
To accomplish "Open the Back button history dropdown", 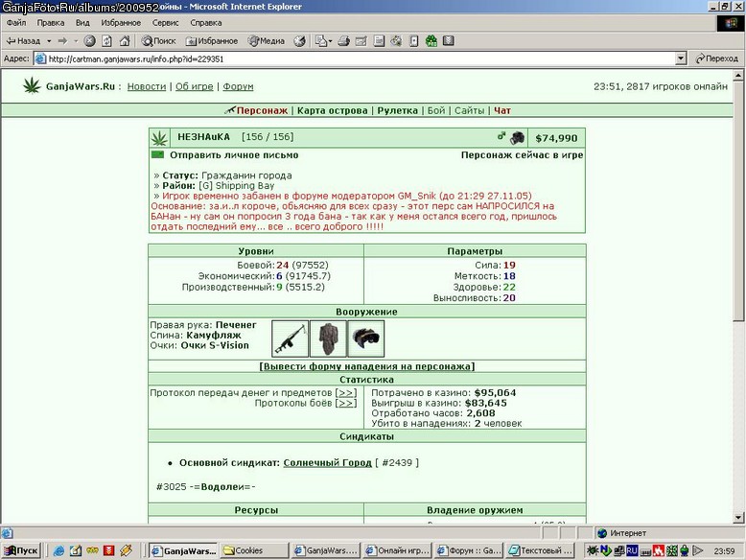I will [49, 41].
